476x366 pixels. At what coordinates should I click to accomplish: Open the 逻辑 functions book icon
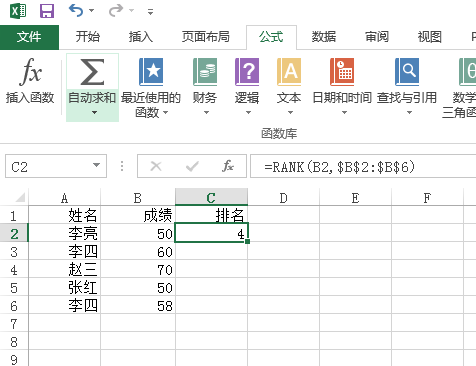[x=247, y=72]
